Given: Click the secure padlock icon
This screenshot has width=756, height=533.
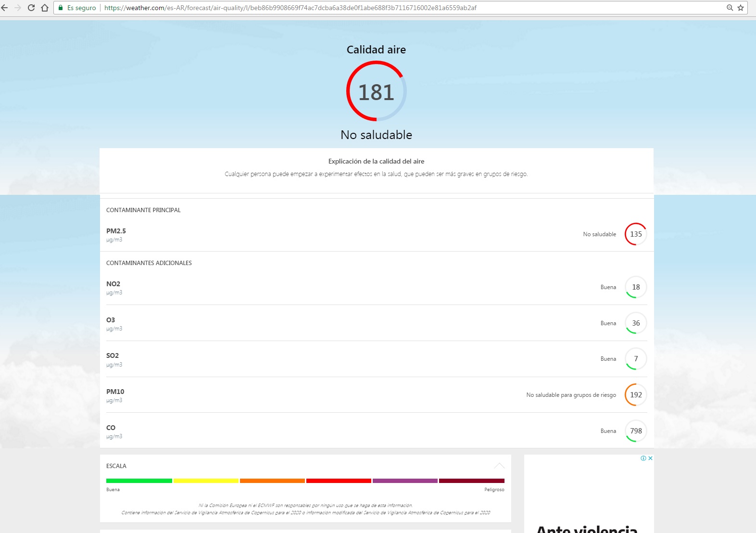Looking at the screenshot, I should (61, 8).
